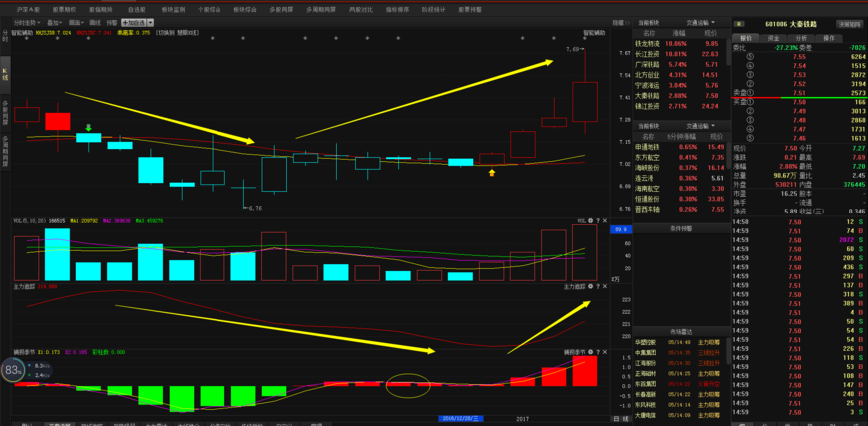Close the 捕捉季节 indicator panel
Image resolution: width=868 pixels, height=426 pixels.
(x=604, y=352)
